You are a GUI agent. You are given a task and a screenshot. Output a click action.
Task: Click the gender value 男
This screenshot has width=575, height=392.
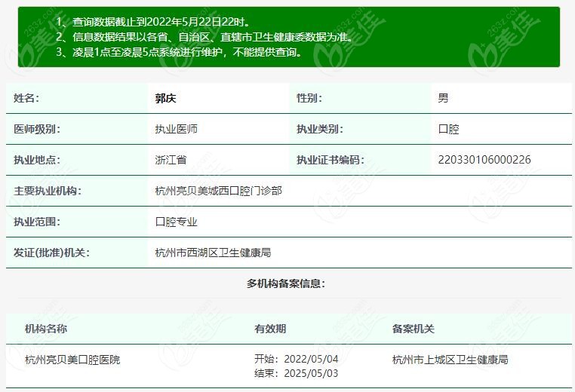point(443,98)
